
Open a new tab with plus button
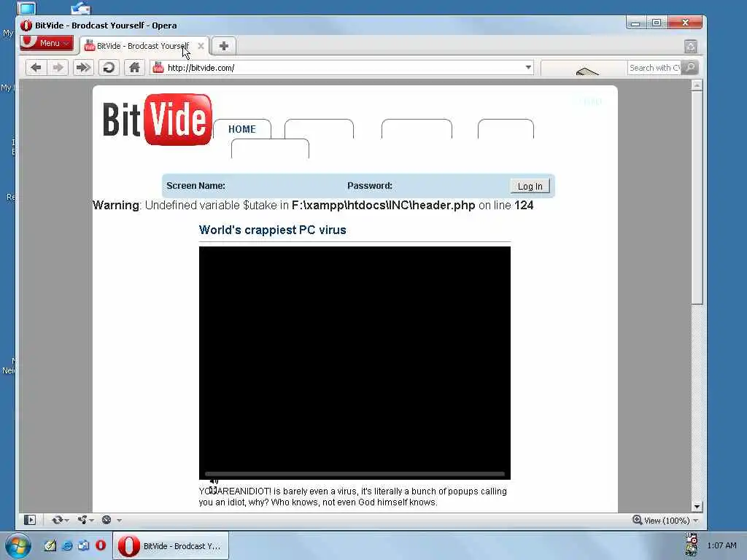coord(223,46)
